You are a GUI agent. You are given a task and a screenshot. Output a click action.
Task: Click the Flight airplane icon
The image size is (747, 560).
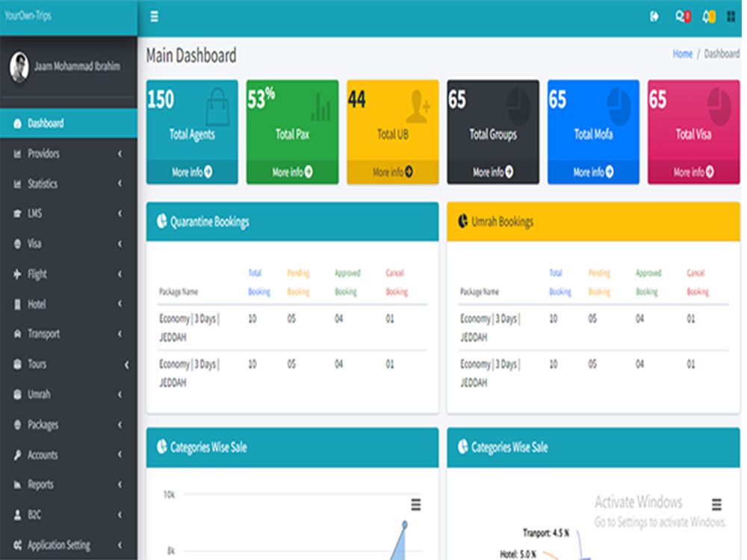click(x=17, y=274)
